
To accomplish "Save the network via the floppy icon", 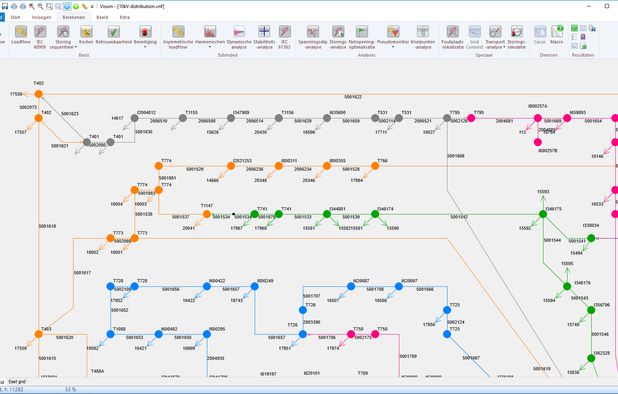I will (x=5, y=6).
